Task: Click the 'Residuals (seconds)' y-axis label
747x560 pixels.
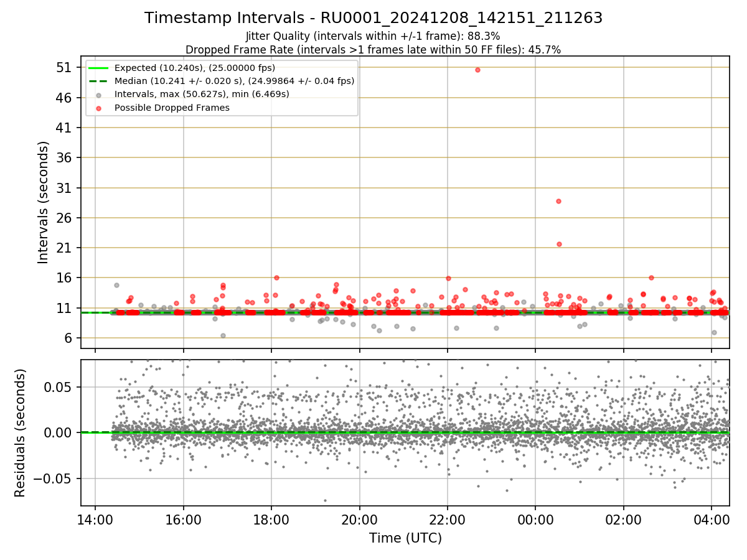Action: tap(21, 433)
